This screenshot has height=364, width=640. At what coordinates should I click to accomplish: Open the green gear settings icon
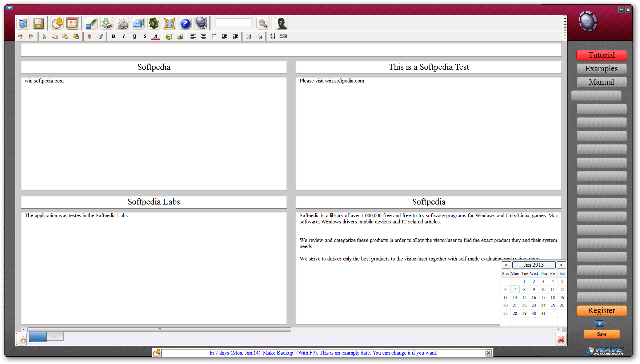(154, 23)
